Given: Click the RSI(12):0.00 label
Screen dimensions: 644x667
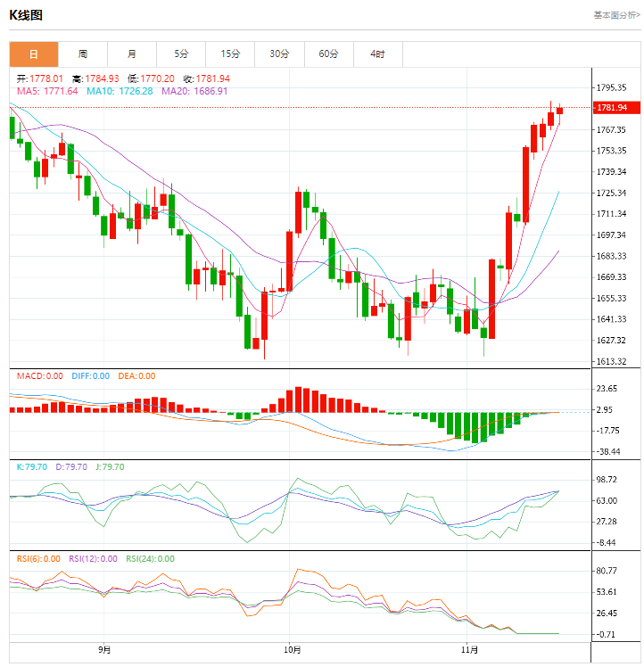Looking at the screenshot, I should (x=94, y=559).
